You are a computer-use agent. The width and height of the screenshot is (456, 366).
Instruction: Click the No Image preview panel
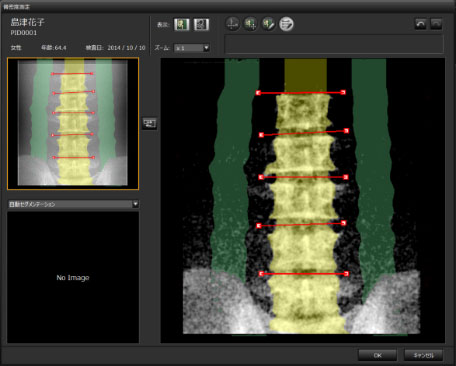pos(73,277)
